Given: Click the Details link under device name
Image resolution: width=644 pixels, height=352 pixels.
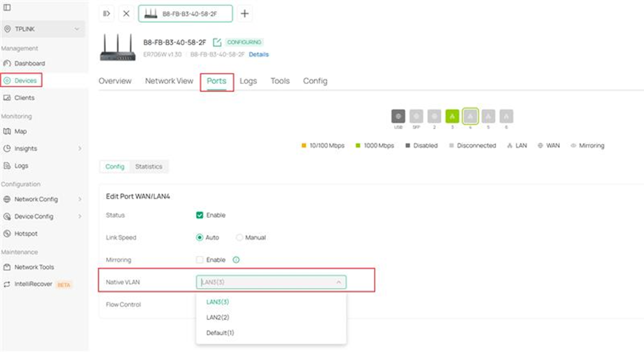Looking at the screenshot, I should (x=259, y=54).
